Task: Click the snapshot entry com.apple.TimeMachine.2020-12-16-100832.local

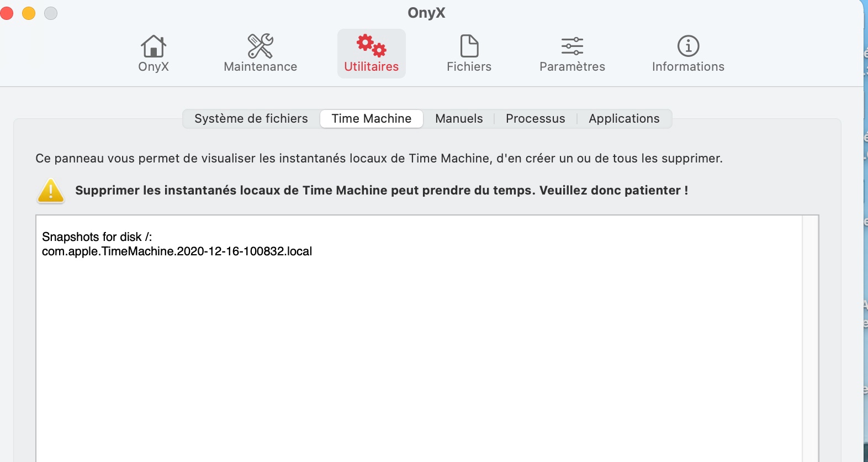Action: pos(177,251)
